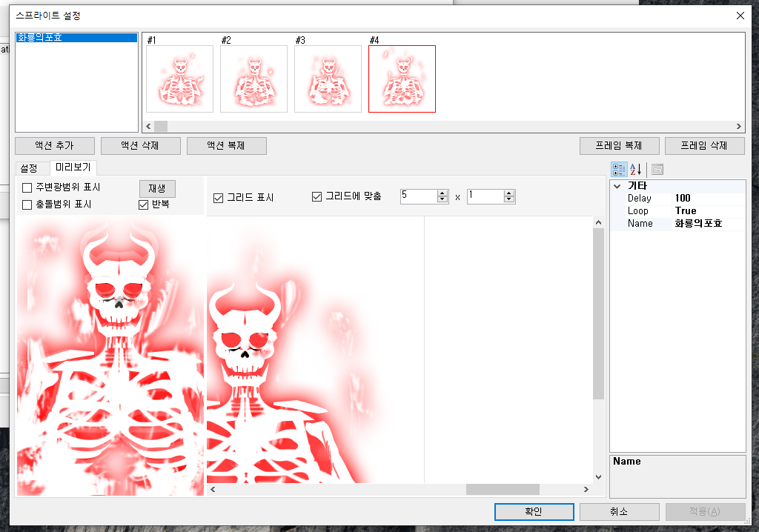Click the grid height input field
The image size is (759, 532).
485,196
